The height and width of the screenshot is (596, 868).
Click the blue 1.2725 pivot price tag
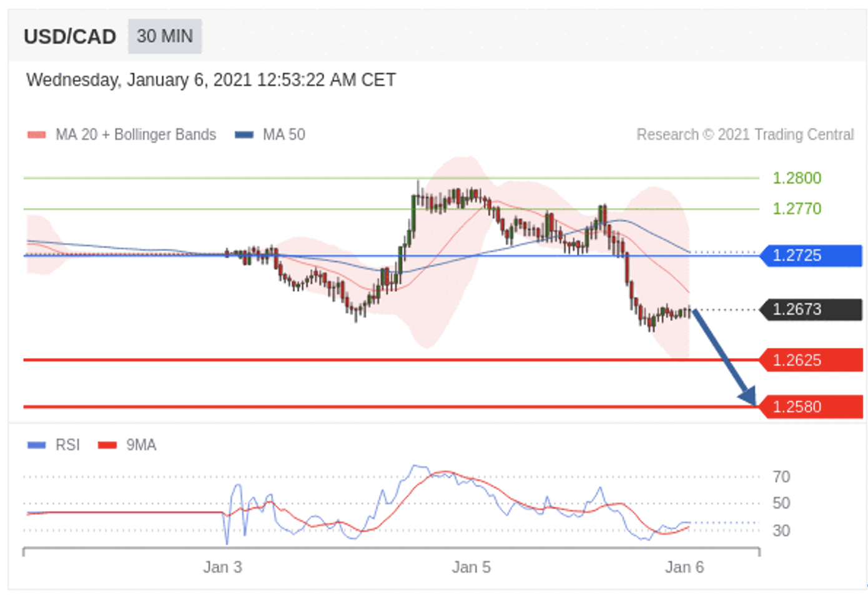point(811,256)
